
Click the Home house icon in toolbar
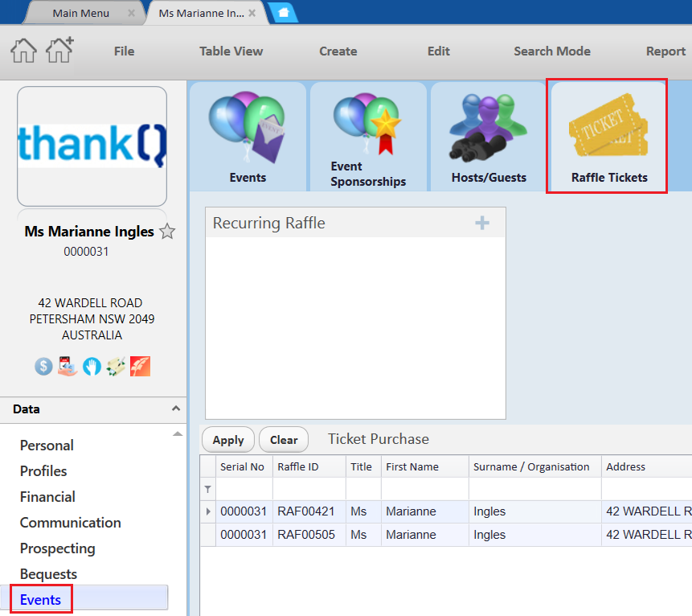pos(23,51)
